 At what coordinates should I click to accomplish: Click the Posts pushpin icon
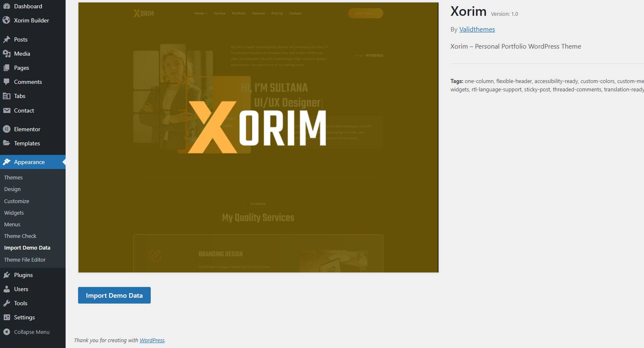7,39
